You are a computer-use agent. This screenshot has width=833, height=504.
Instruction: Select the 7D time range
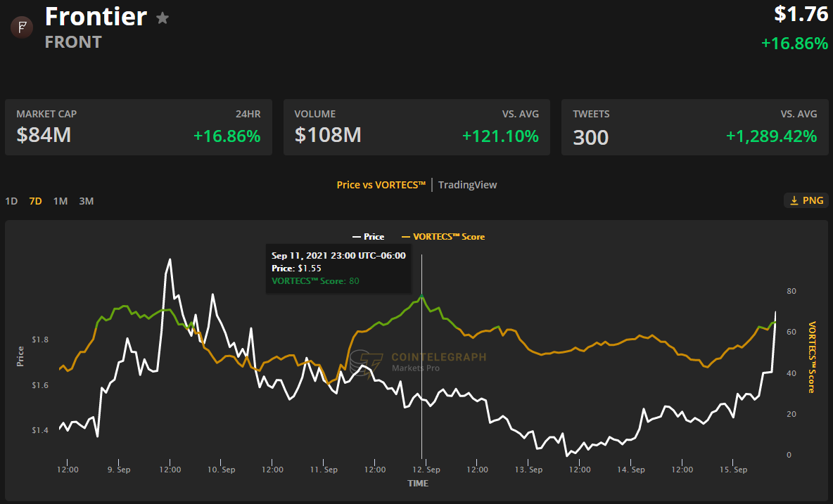click(35, 201)
